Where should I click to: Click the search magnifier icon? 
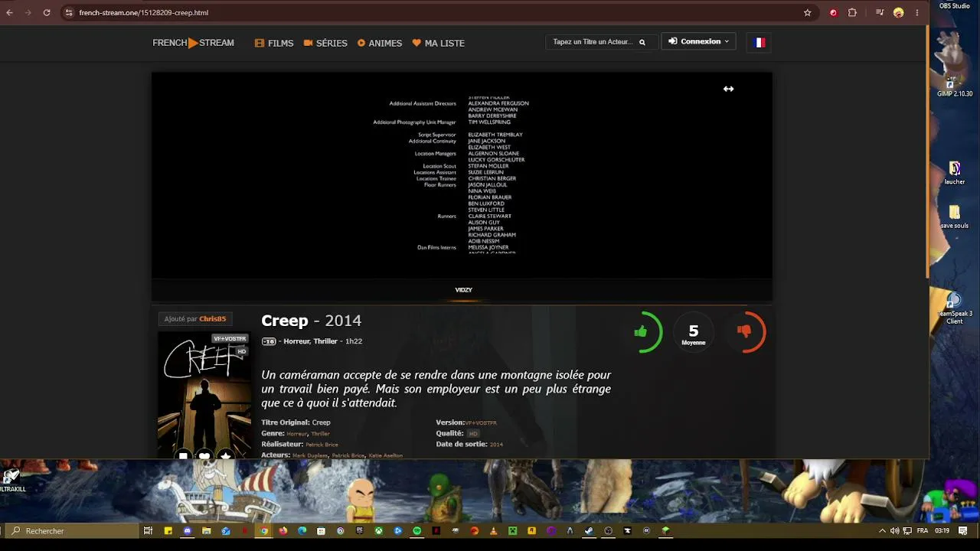click(642, 42)
